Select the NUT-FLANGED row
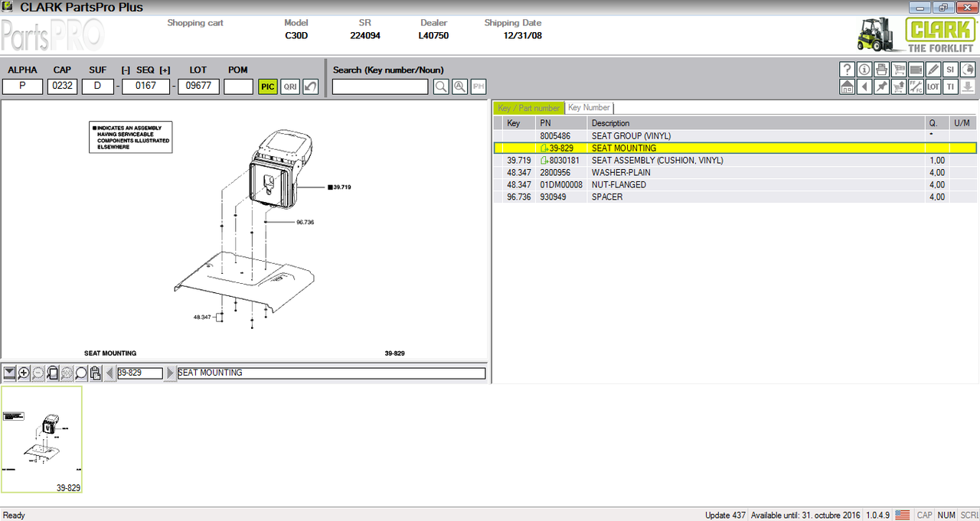 point(735,184)
